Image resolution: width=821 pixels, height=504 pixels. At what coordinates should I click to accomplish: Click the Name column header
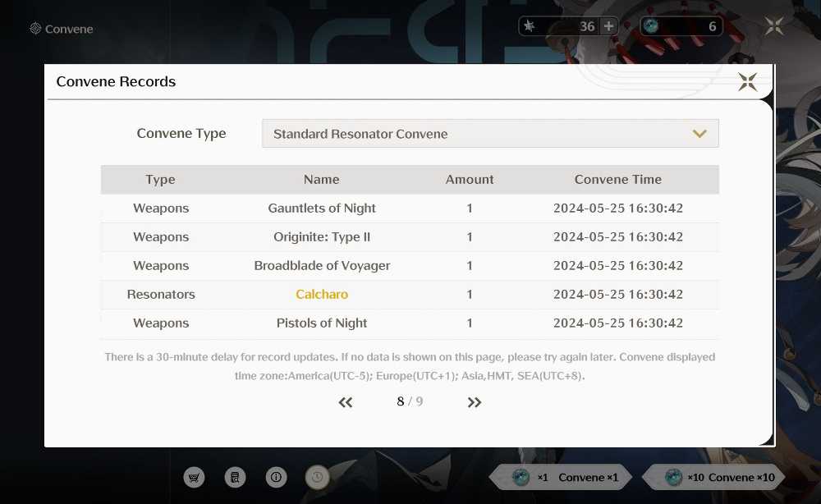[322, 180]
